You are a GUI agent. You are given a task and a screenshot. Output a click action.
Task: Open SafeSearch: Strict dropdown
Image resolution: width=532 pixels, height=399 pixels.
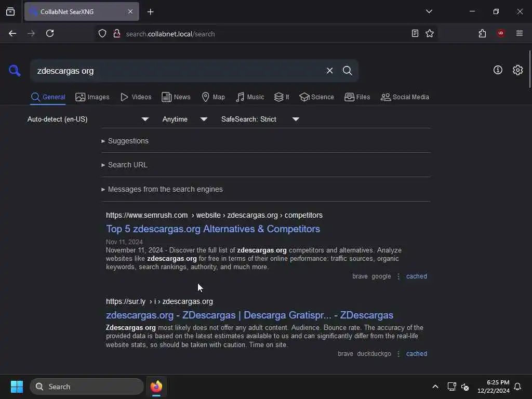tap(260, 119)
